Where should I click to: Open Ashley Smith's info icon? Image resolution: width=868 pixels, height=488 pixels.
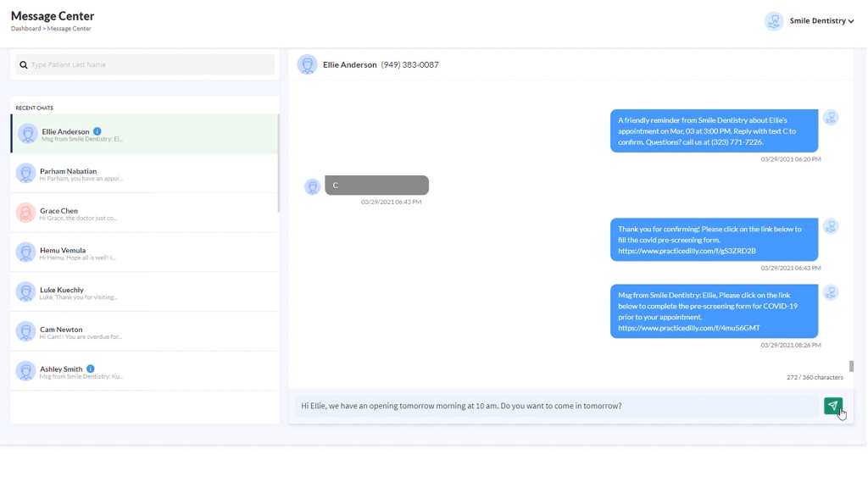pos(92,369)
